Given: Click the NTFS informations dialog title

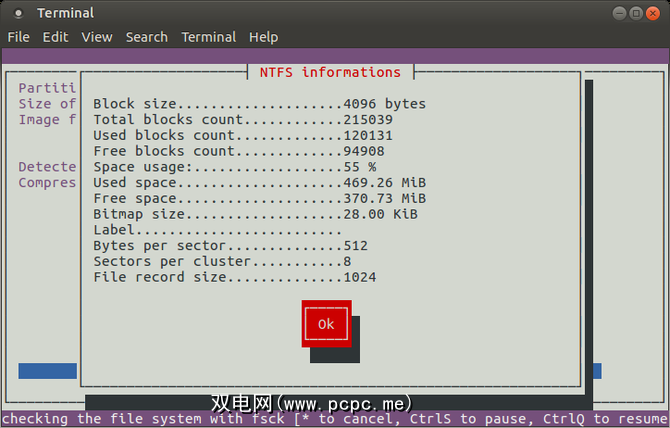Looking at the screenshot, I should coord(330,72).
